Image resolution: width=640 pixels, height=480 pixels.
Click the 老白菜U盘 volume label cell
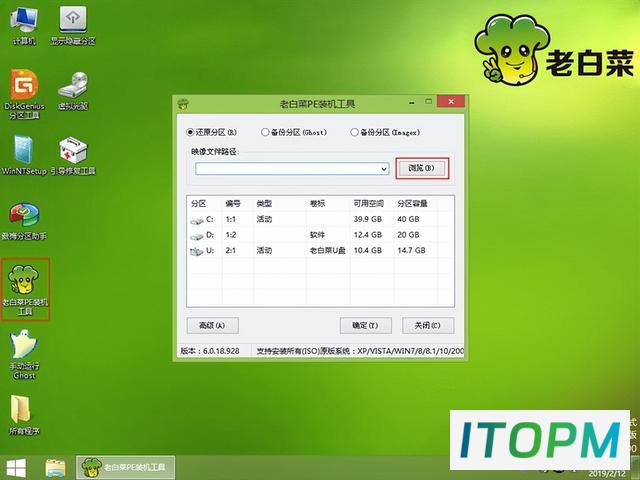[327, 250]
